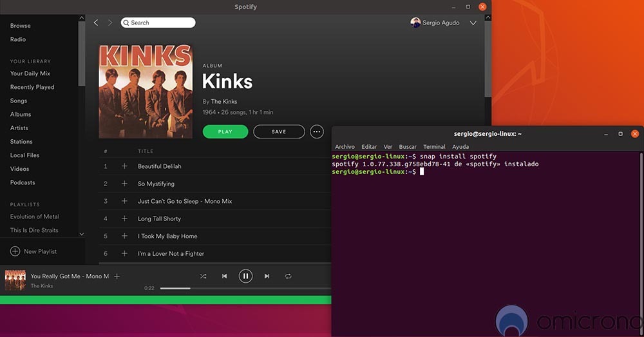This screenshot has width=644, height=337.
Task: Expand the user account dropdown chevron
Action: [473, 23]
